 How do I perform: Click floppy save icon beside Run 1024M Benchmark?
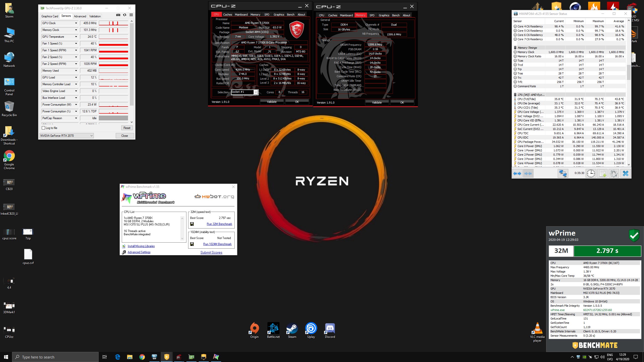[x=192, y=244]
